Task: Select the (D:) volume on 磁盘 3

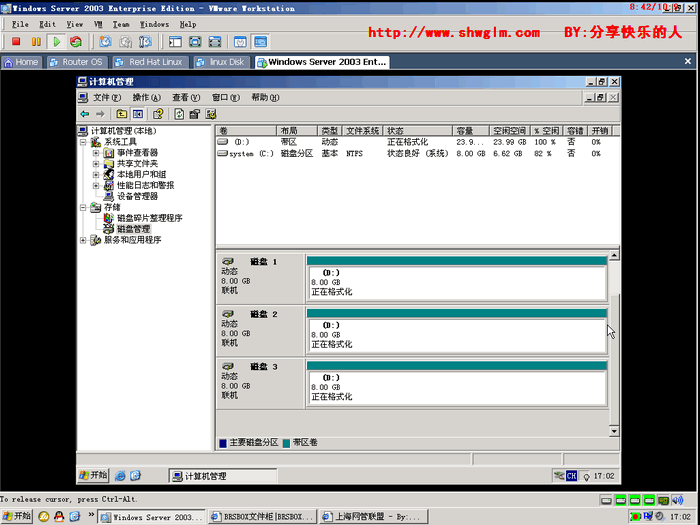Action: coord(457,383)
